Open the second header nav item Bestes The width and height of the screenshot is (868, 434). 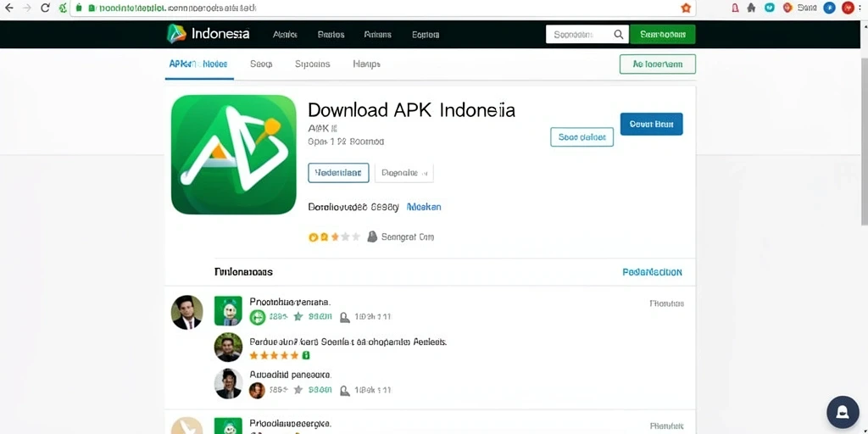click(x=331, y=34)
